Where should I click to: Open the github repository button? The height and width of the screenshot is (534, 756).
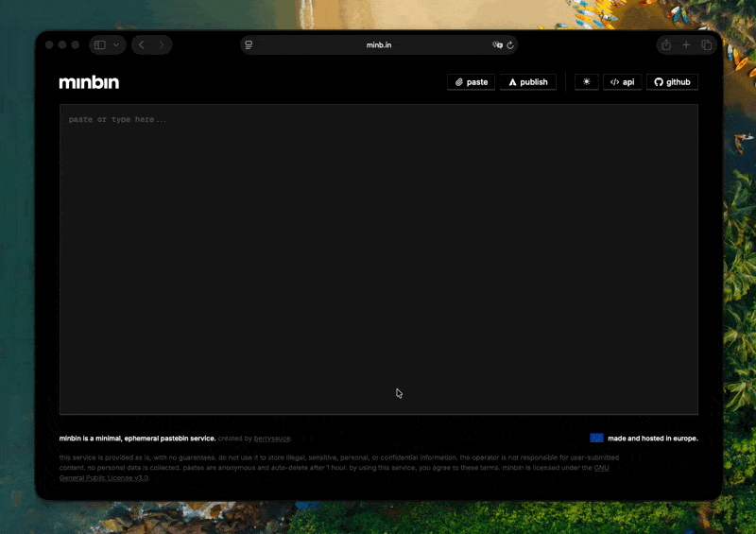tap(672, 82)
